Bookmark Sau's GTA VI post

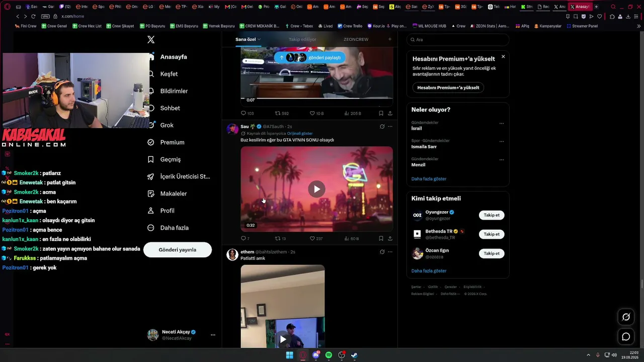(x=381, y=238)
